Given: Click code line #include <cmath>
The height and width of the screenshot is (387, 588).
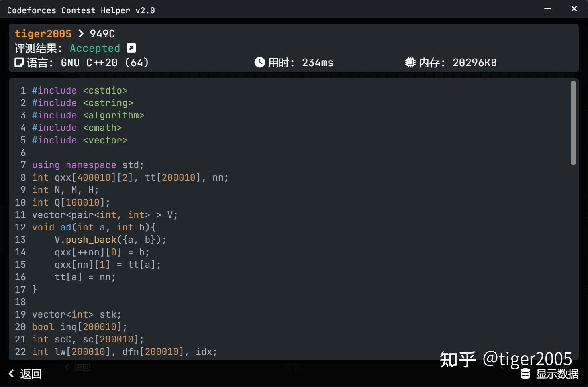Looking at the screenshot, I should click(x=77, y=128).
